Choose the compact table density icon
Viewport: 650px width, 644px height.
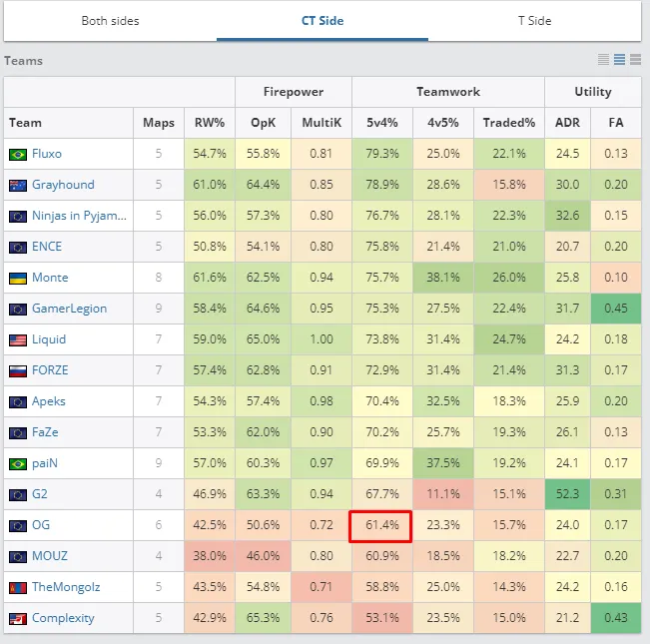(x=603, y=60)
